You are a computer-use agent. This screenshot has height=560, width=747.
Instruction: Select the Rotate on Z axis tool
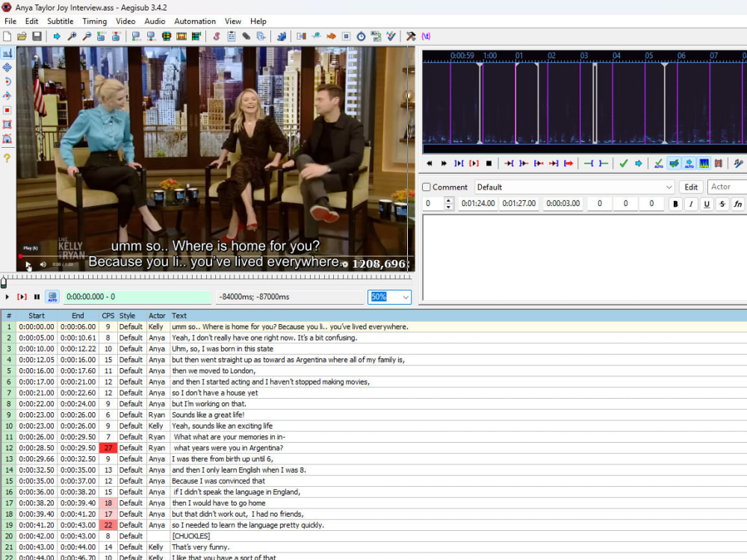7,81
